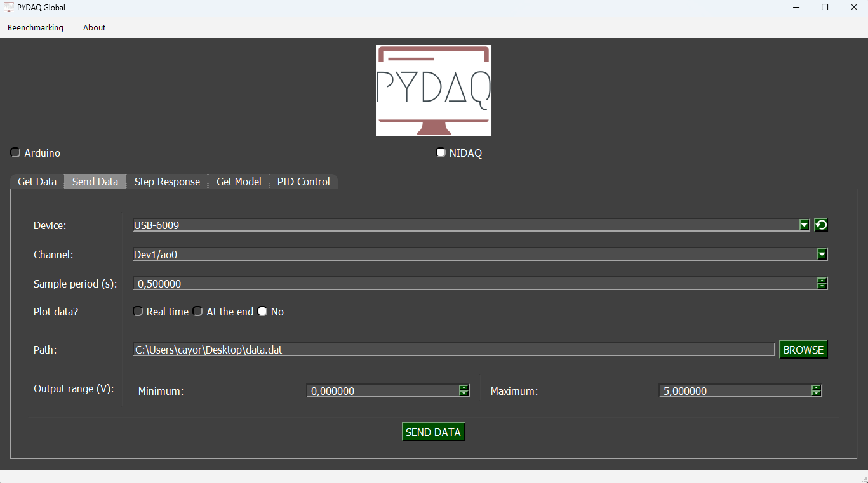This screenshot has width=868, height=483.
Task: Select the Arduino radio option
Action: tap(16, 153)
